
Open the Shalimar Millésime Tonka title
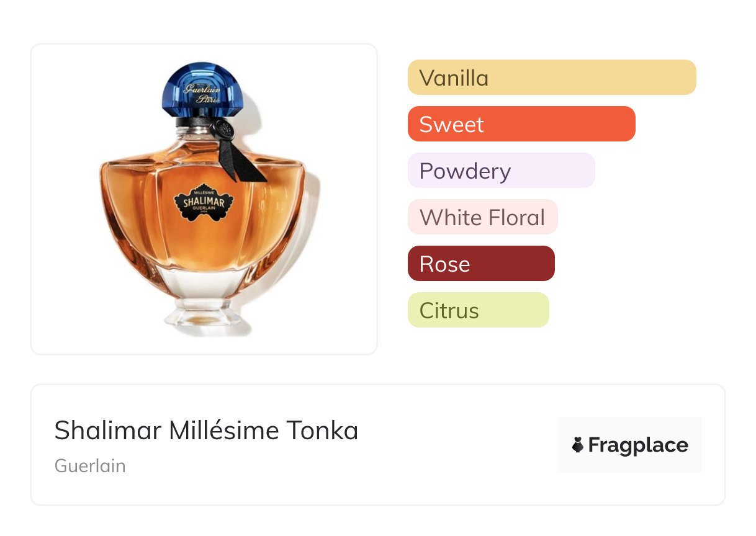click(x=206, y=431)
